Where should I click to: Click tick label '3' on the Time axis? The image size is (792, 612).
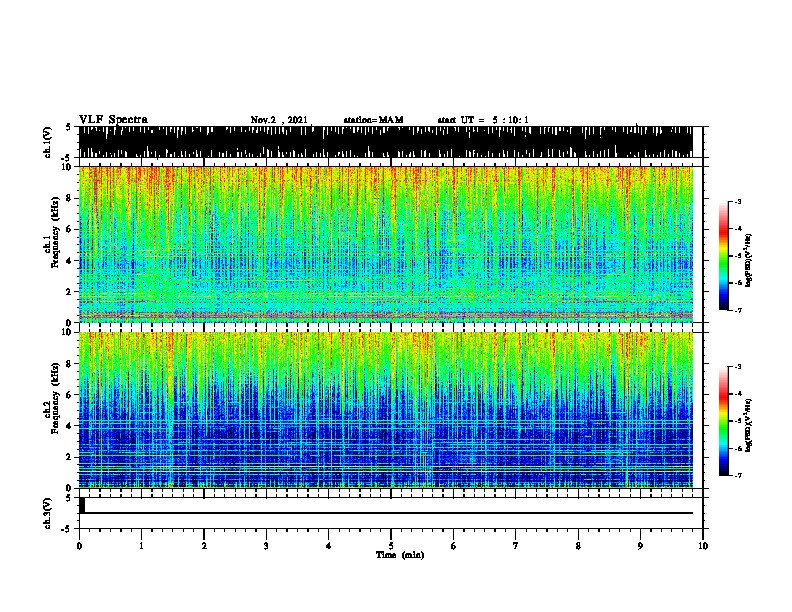266,546
